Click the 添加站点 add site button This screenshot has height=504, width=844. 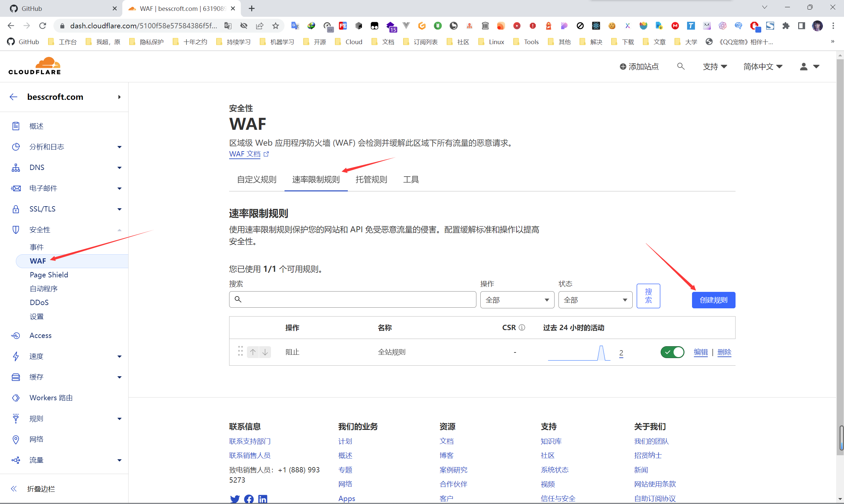[x=639, y=67]
